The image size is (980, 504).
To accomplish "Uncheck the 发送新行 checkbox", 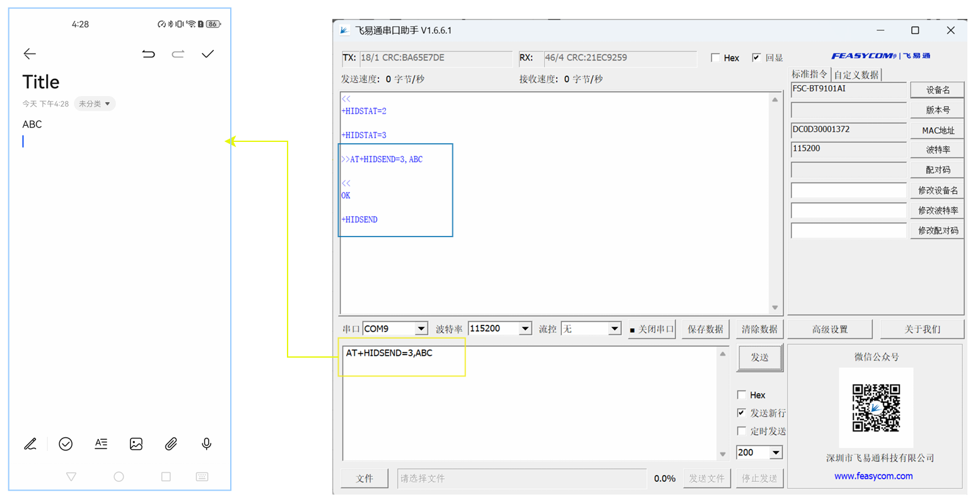I will pos(742,413).
